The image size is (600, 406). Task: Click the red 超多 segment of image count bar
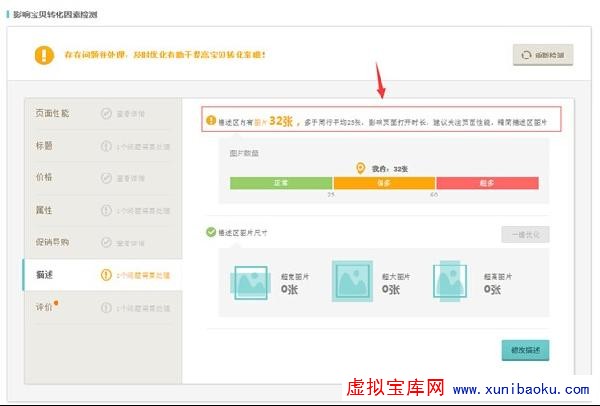pyautogui.click(x=487, y=183)
